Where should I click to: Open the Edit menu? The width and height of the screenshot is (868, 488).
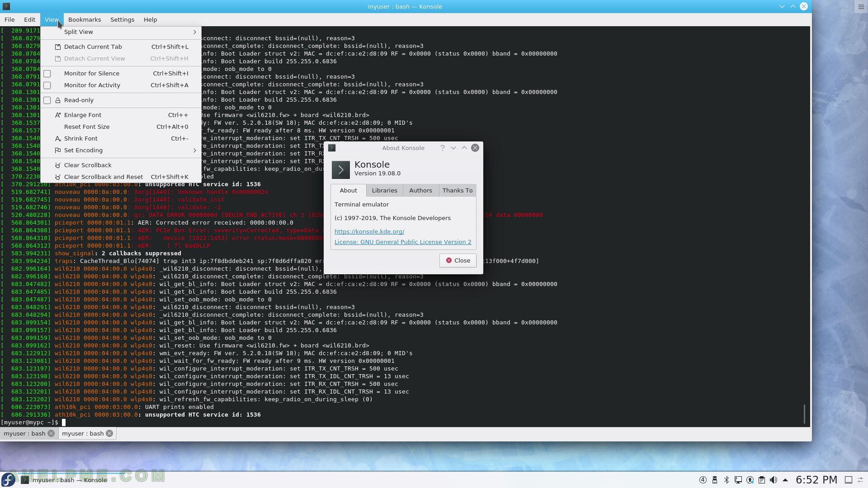[x=30, y=20]
